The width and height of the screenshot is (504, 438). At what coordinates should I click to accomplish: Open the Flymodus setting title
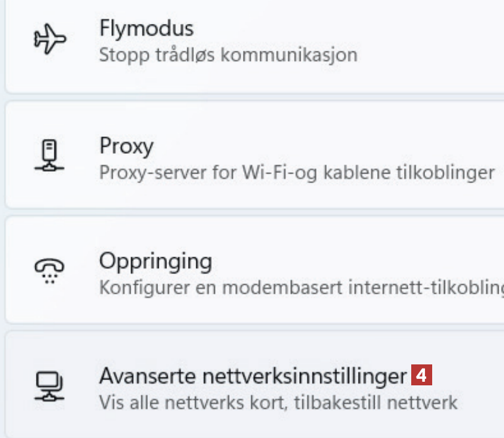(146, 28)
